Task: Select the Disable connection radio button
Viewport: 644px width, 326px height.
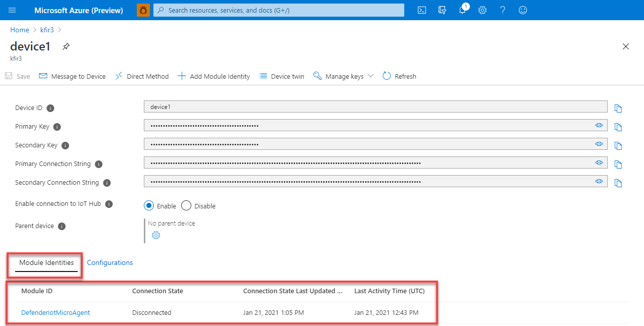Action: pos(186,205)
